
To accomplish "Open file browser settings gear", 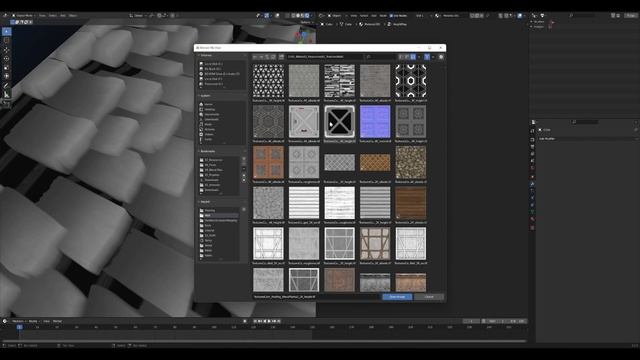I will [441, 57].
